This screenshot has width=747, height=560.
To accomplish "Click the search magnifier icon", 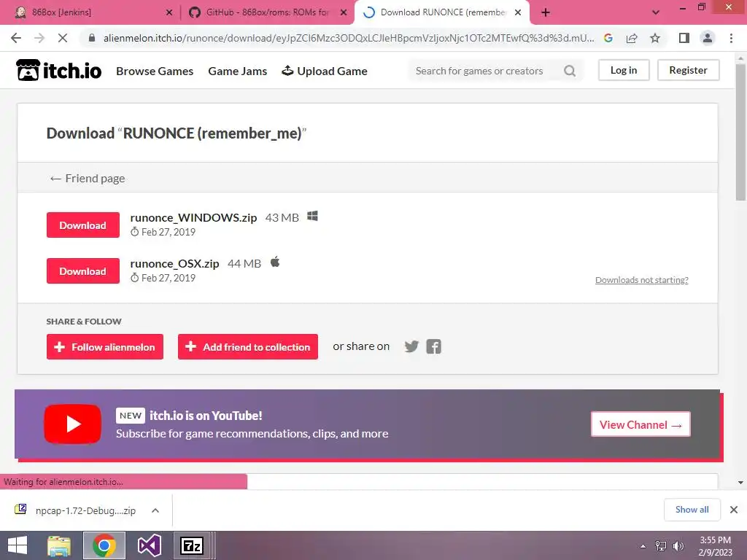I will coord(569,71).
